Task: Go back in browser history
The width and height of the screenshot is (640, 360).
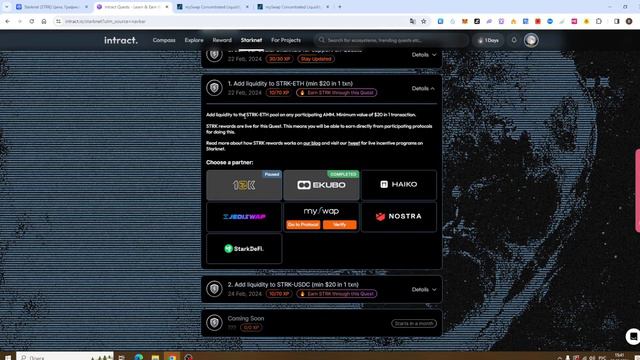Action: [x=8, y=21]
